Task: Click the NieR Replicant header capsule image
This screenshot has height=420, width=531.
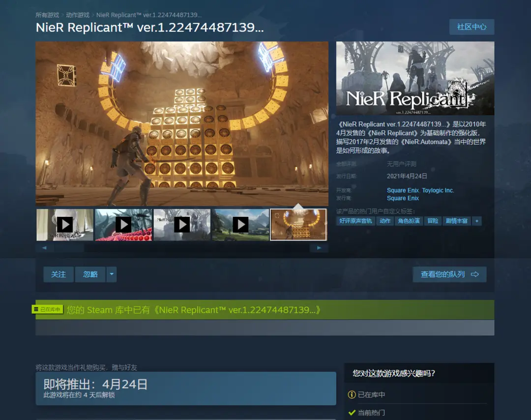Action: [415, 78]
